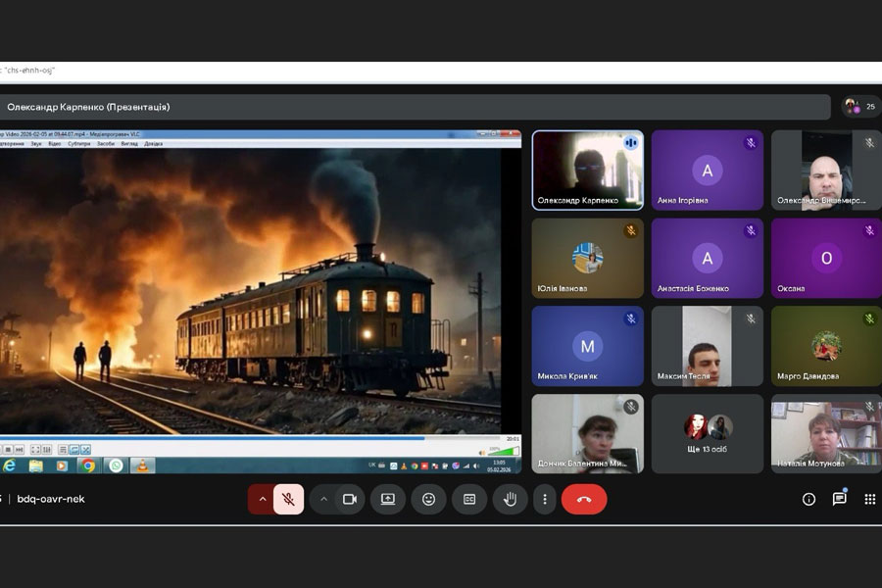Image resolution: width=882 pixels, height=588 pixels.
Task: Open the chat panel
Action: click(839, 499)
